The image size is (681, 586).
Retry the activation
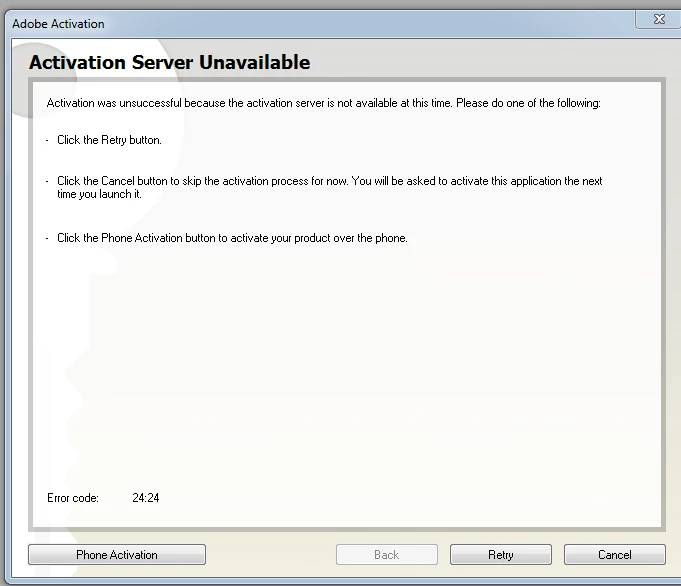click(x=501, y=555)
